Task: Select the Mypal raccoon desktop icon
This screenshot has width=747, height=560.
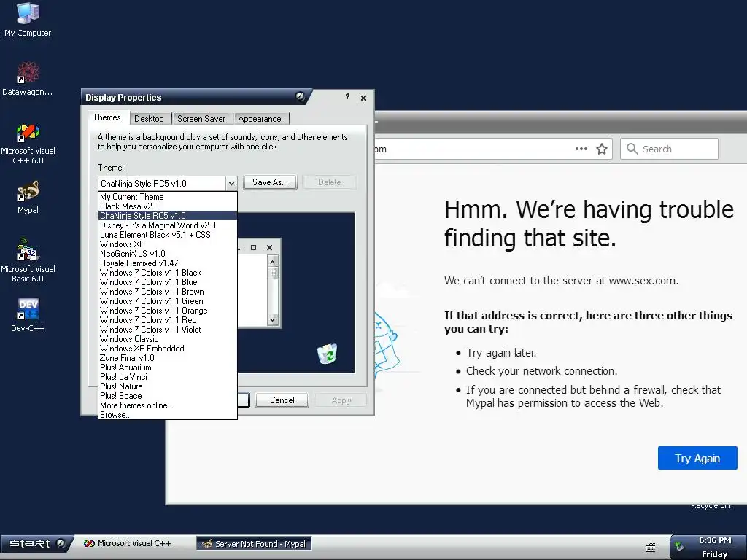Action: (x=28, y=197)
